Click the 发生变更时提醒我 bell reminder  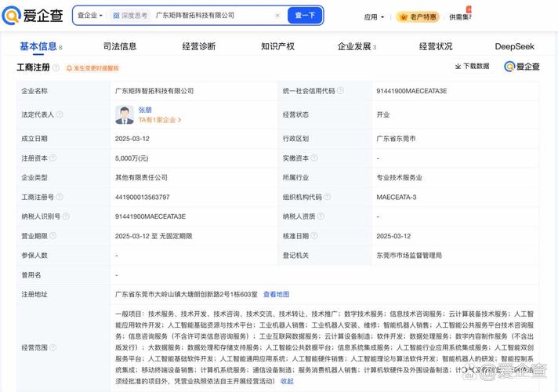(92, 68)
